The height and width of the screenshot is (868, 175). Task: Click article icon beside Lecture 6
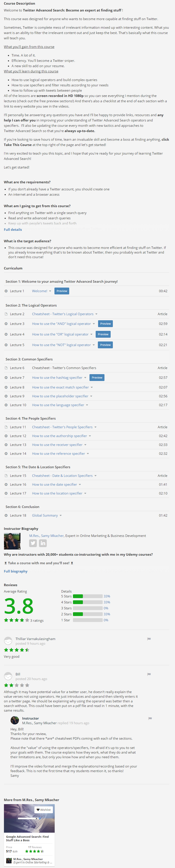[6, 368]
